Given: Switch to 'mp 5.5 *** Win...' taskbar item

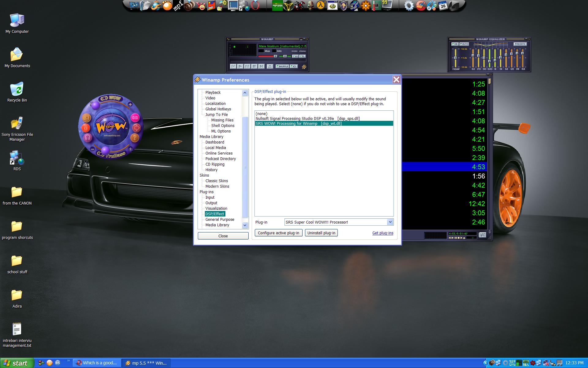Looking at the screenshot, I should (146, 363).
